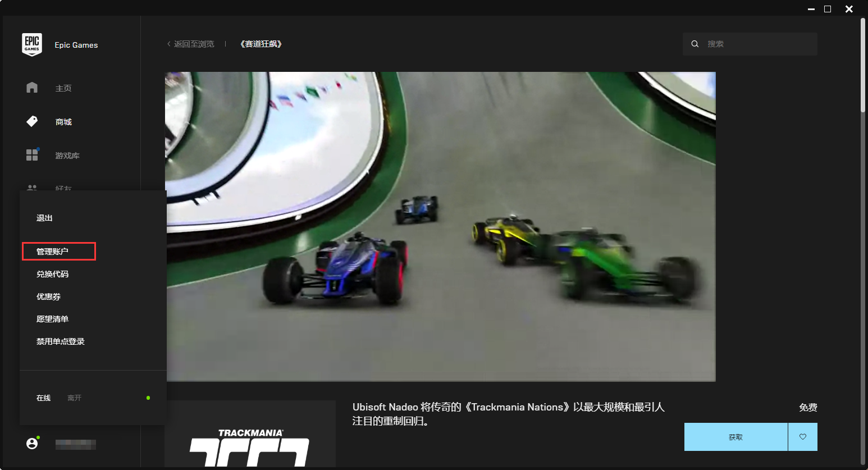Open the home page house icon
The width and height of the screenshot is (868, 470).
pyautogui.click(x=32, y=88)
